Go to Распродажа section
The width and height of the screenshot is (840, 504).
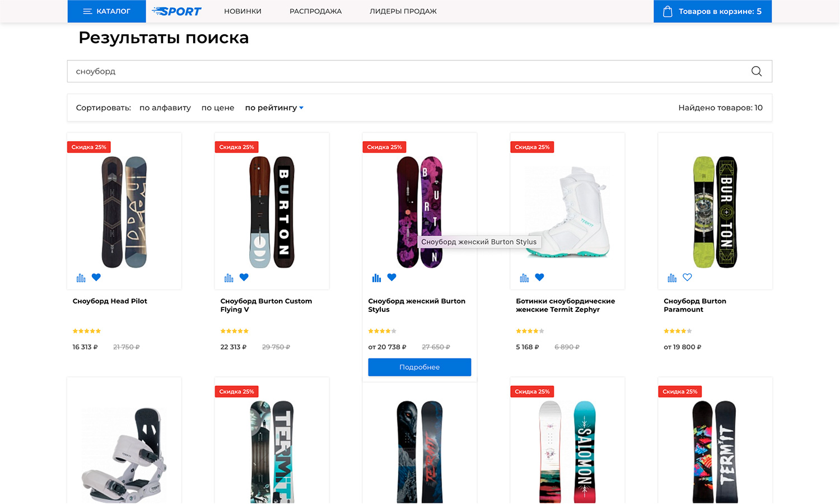point(315,11)
